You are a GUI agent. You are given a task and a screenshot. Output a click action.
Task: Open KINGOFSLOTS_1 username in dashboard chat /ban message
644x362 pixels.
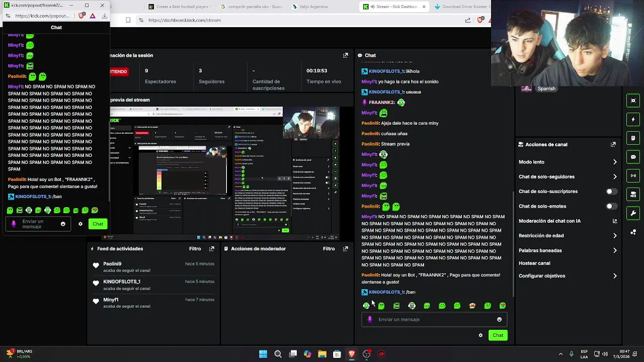tap(386, 292)
